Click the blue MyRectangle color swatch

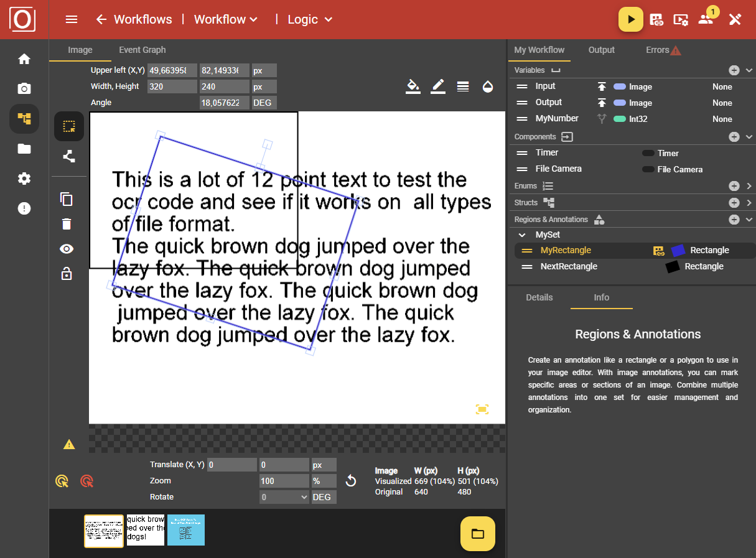[x=678, y=250]
